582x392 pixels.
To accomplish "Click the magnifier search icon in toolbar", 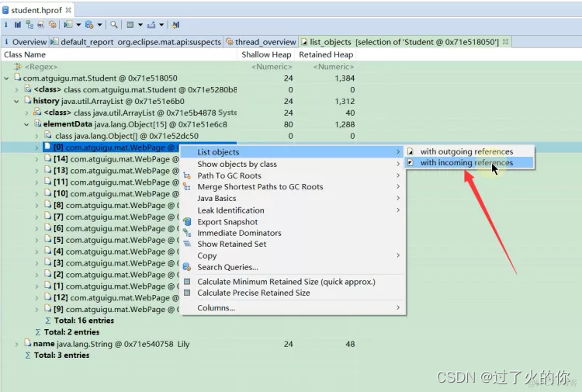I will pyautogui.click(x=115, y=25).
